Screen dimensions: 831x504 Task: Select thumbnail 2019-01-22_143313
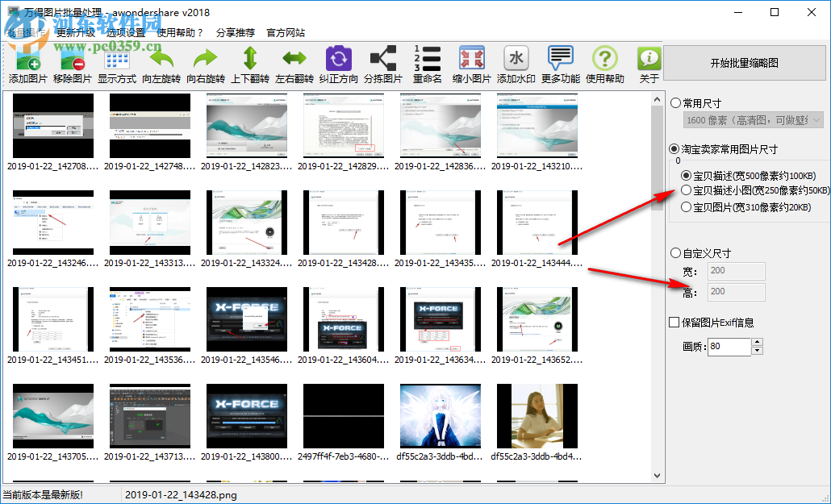pos(150,223)
